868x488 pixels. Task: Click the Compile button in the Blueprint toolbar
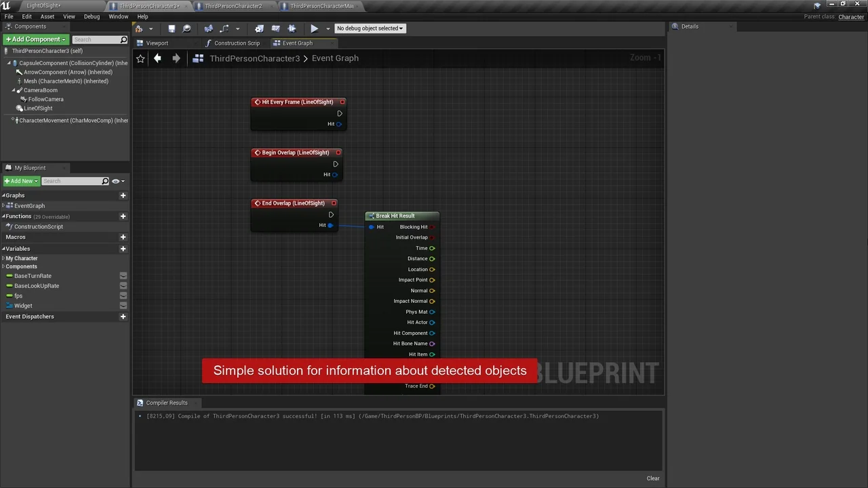pyautogui.click(x=139, y=28)
